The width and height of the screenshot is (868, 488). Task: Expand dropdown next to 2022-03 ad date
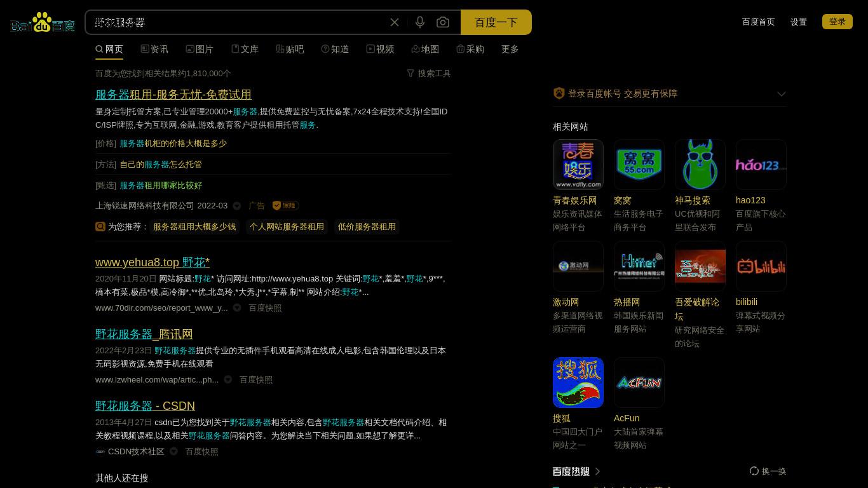tap(237, 206)
